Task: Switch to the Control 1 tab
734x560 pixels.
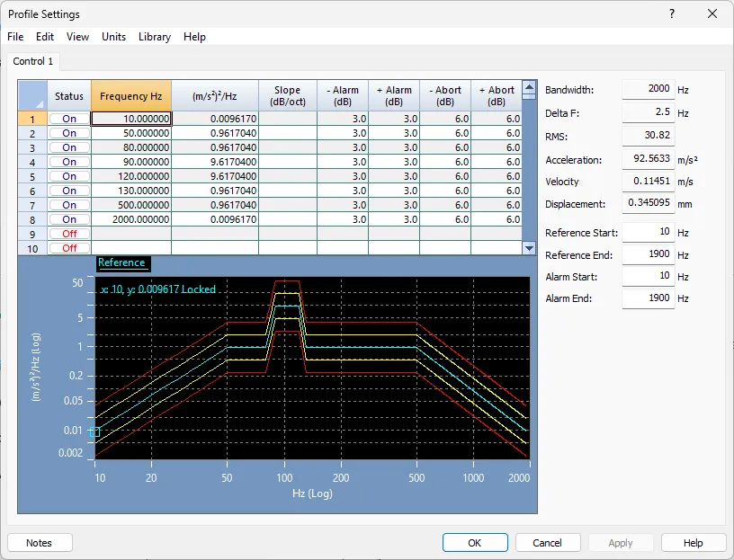Action: click(x=33, y=62)
